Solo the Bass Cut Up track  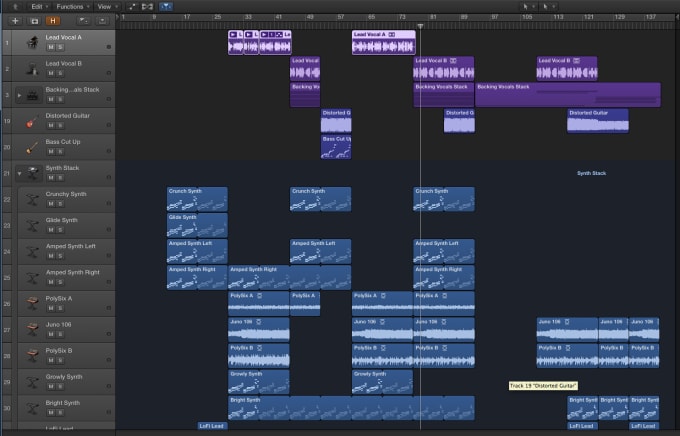[x=60, y=151]
